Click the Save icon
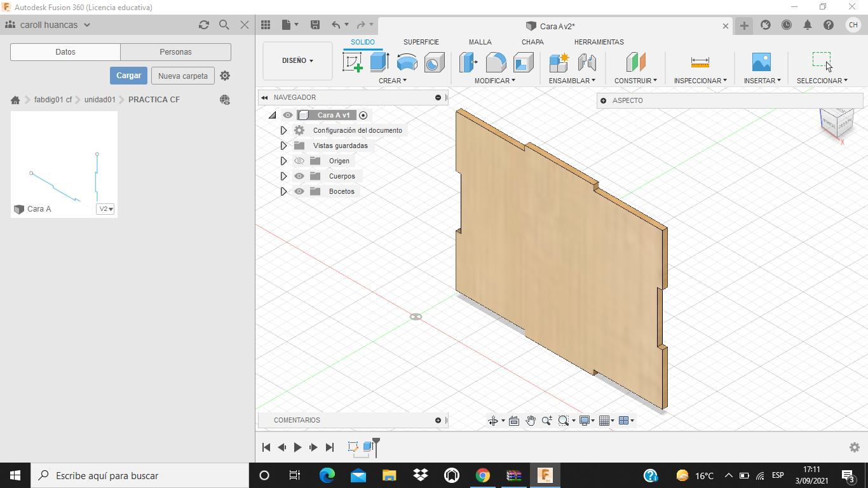 [315, 25]
